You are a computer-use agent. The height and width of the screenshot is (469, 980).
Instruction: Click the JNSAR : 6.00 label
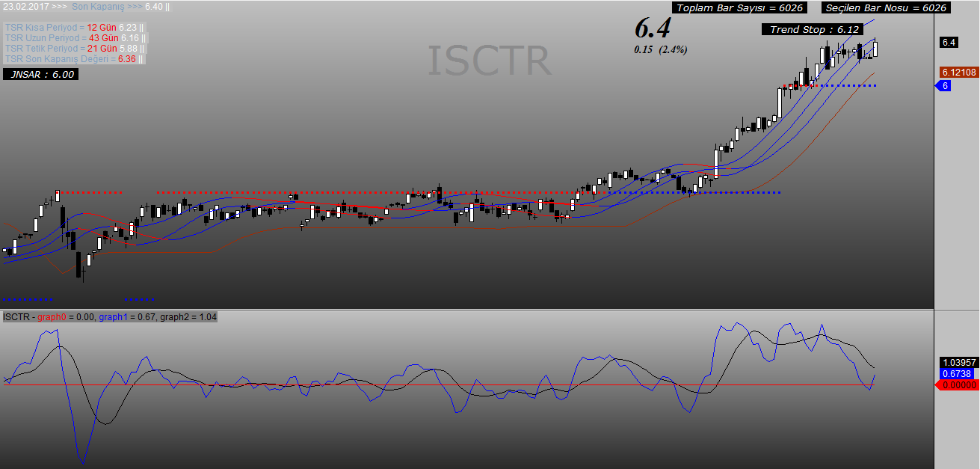41,75
